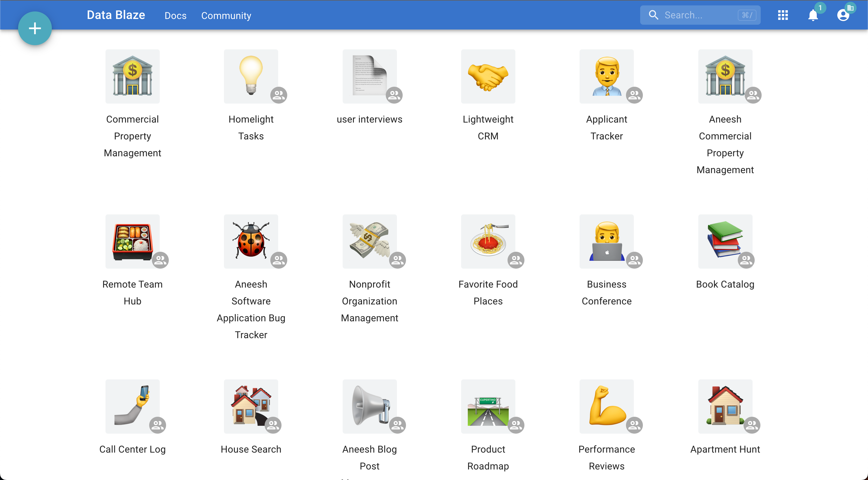The height and width of the screenshot is (480, 868).
Task: Open the Lightweight CRM handshake icon
Action: 488,76
